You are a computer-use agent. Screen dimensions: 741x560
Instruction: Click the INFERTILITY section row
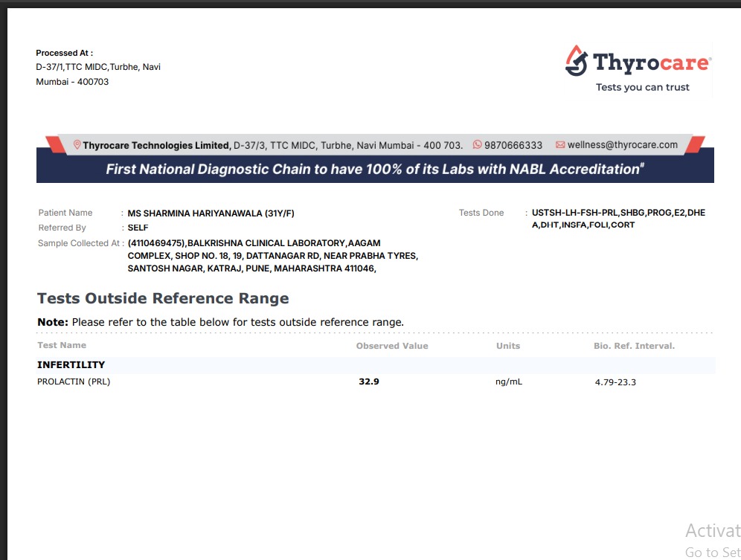pyautogui.click(x=71, y=365)
